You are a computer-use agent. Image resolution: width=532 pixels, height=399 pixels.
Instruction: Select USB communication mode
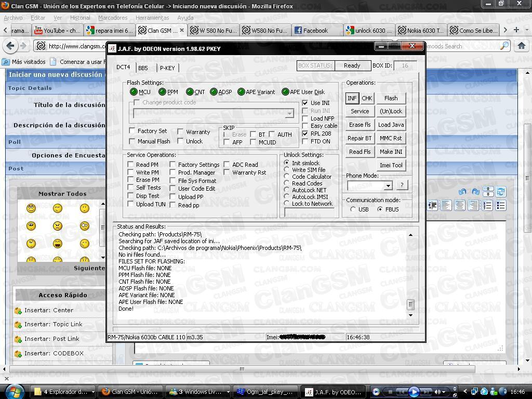pyautogui.click(x=353, y=209)
